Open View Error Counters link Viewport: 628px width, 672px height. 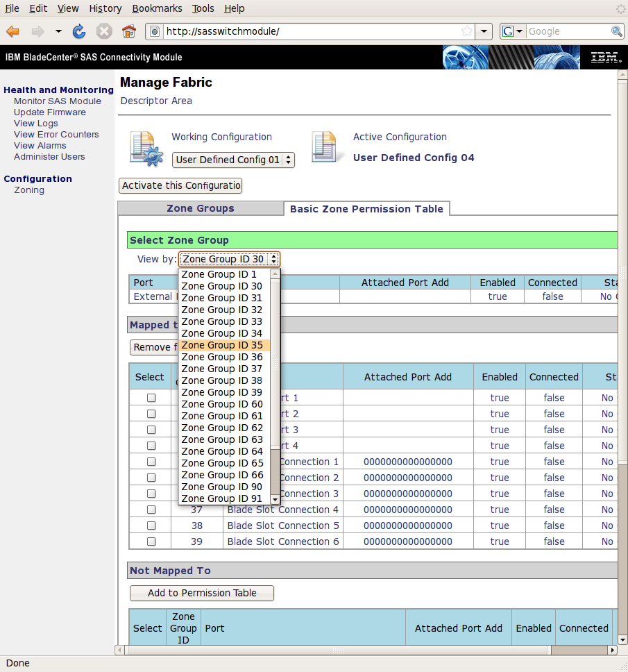56,135
